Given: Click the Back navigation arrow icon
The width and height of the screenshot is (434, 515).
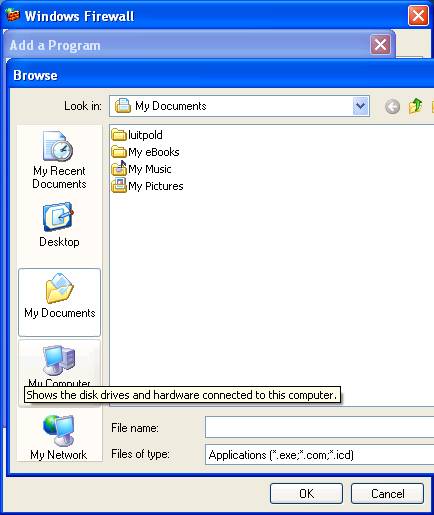Looking at the screenshot, I should coord(392,107).
